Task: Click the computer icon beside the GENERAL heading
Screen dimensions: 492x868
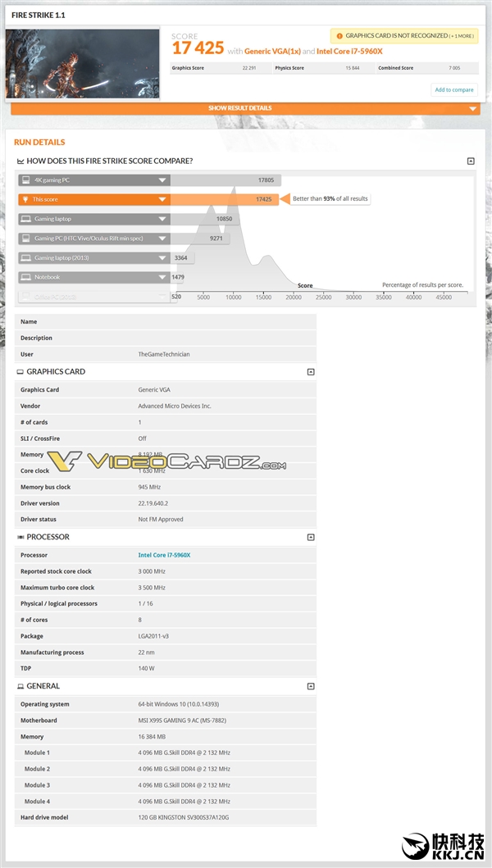Action: coord(20,686)
